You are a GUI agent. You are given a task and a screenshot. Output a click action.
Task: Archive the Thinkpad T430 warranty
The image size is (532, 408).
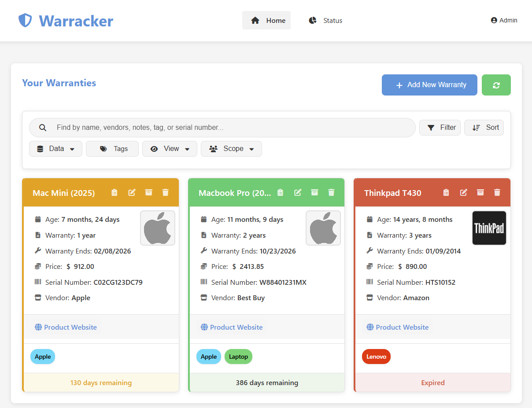click(480, 192)
